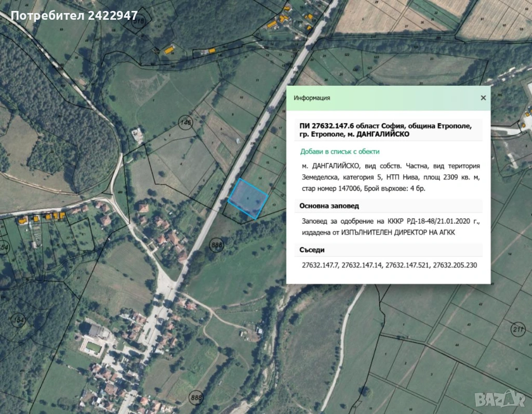Open neighbor parcel 27632.147.7
Image resolution: width=532 pixels, height=414 pixels.
pyautogui.click(x=320, y=265)
